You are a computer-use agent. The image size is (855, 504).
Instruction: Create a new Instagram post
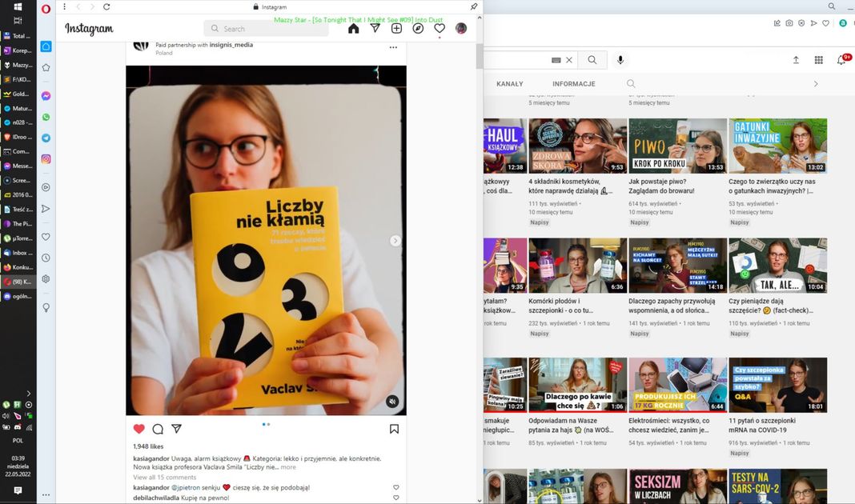click(x=396, y=29)
